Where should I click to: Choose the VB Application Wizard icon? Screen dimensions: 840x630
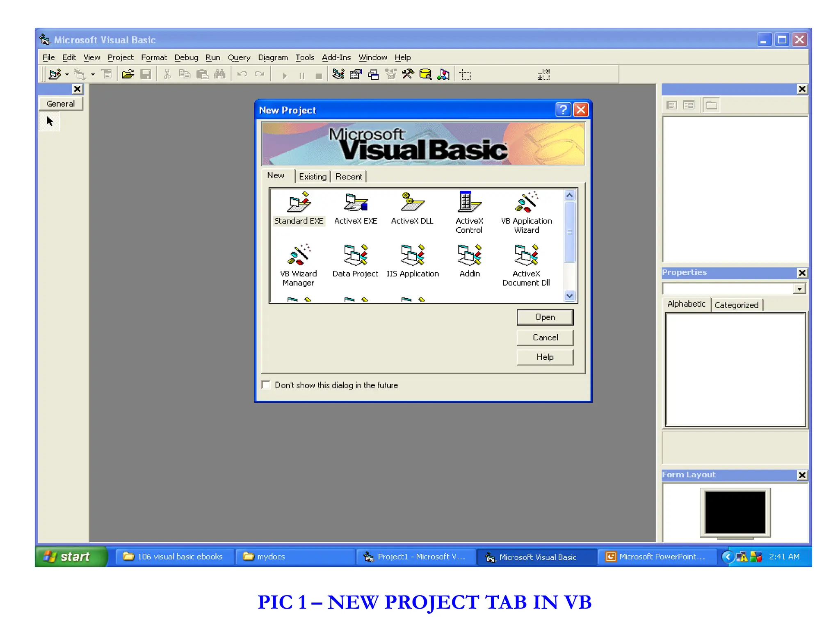click(526, 203)
